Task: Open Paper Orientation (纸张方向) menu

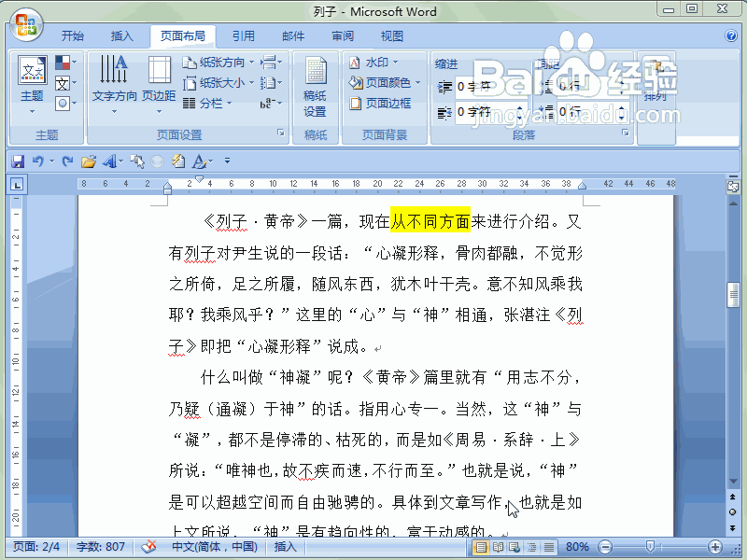Action: tap(218, 63)
